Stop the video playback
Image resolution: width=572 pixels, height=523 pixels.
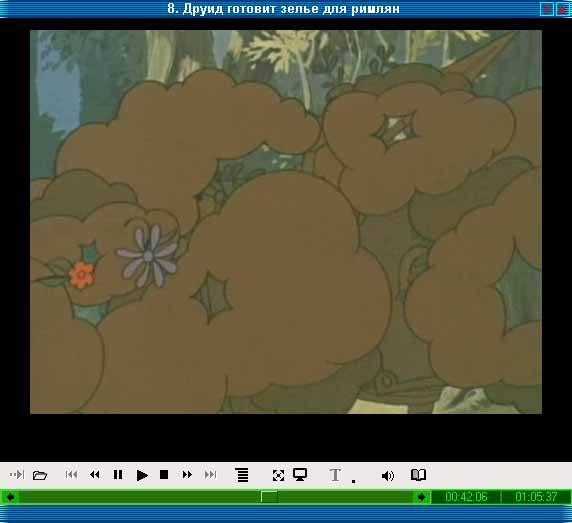[164, 474]
